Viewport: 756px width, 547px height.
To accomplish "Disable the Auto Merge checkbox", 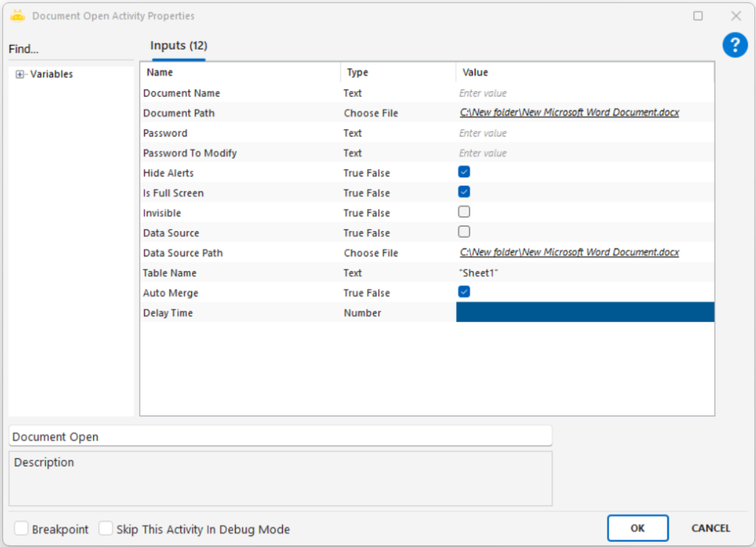I will (464, 292).
